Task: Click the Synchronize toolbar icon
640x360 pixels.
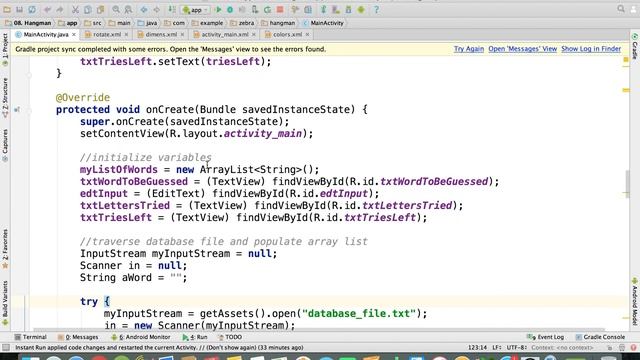Action: [x=32, y=9]
